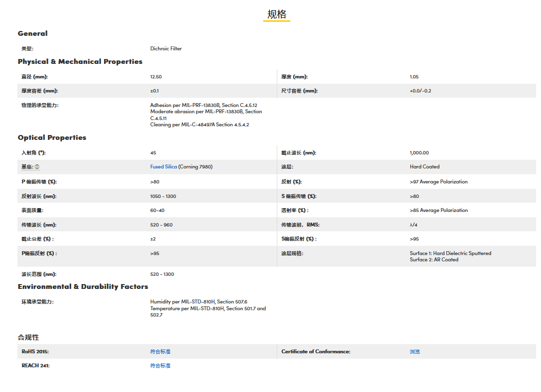Click the Surface 2: AR Coated text
This screenshot has width=541, height=392.
[434, 260]
